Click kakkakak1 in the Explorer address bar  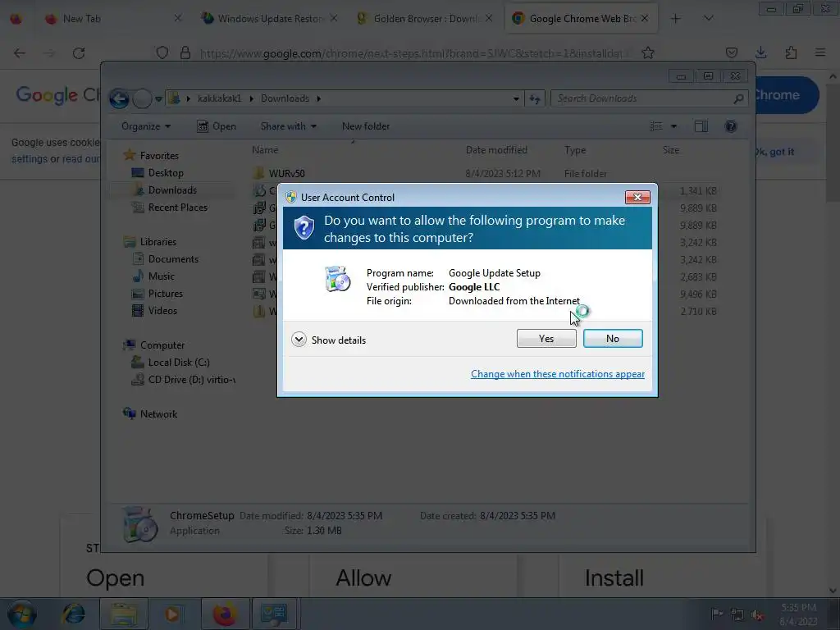(x=219, y=98)
